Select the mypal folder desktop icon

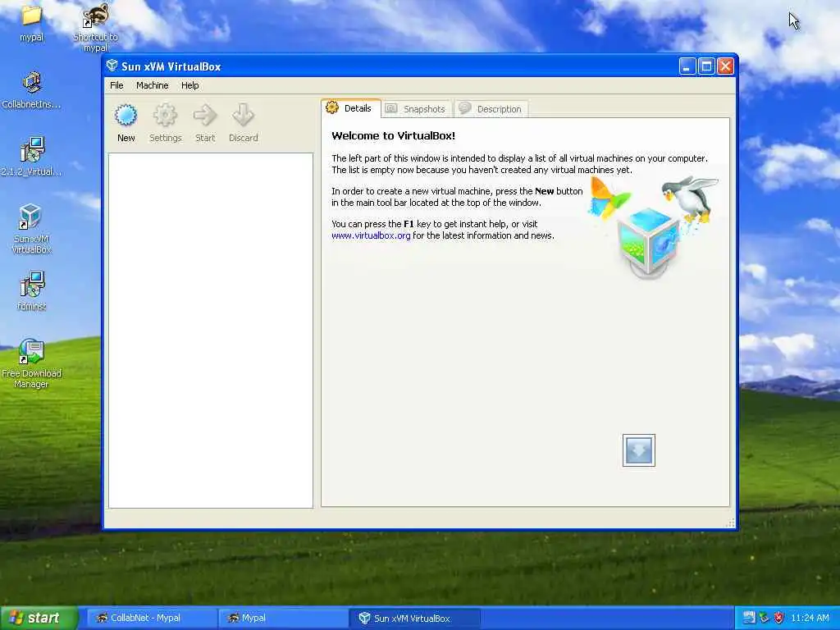(31, 23)
